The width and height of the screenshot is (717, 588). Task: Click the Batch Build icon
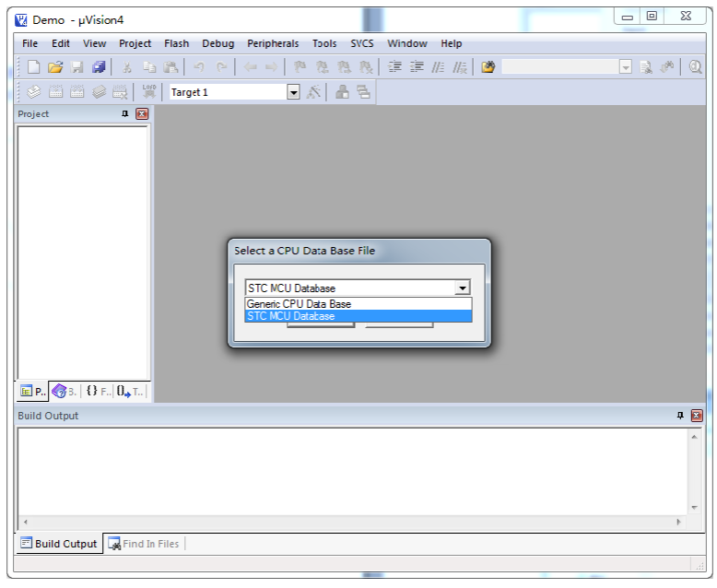[x=99, y=92]
